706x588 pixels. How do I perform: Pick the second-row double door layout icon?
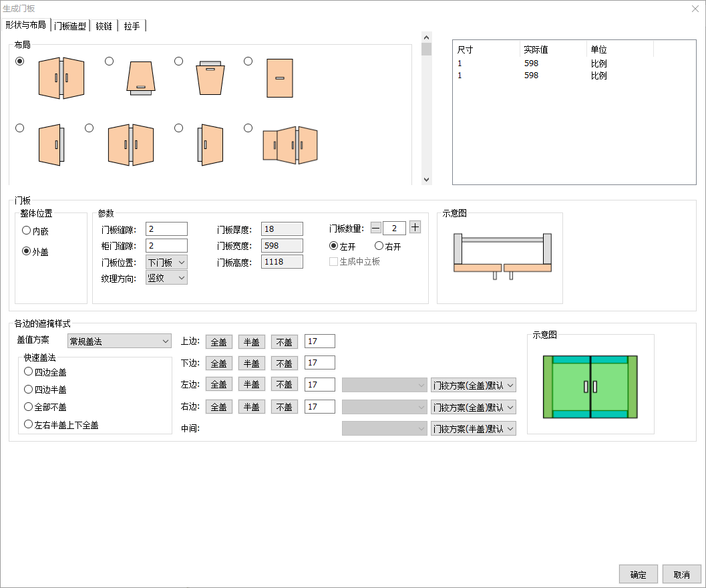pos(131,145)
